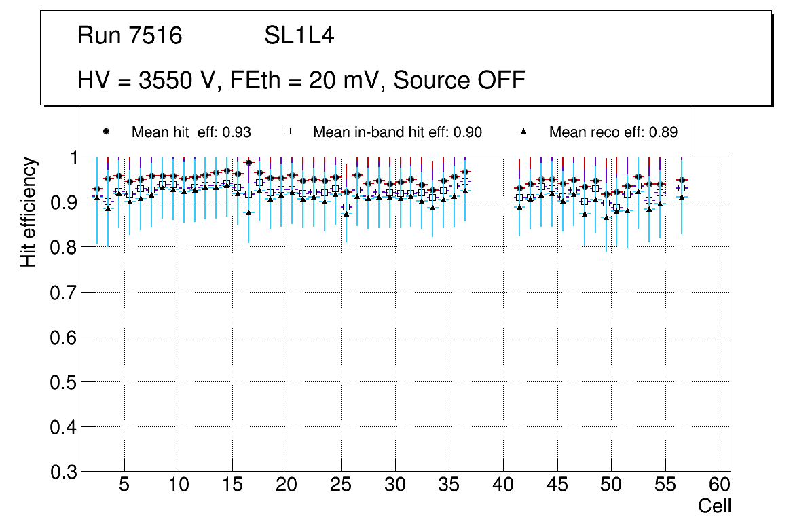
Task: Click the 'Hit efficiency' y-axis title
Action: tap(28, 212)
